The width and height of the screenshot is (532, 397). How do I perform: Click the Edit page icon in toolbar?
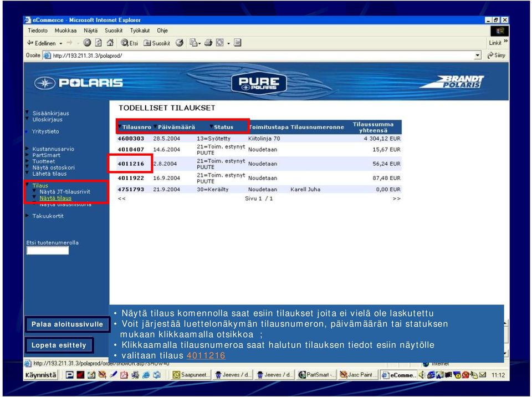pos(220,43)
